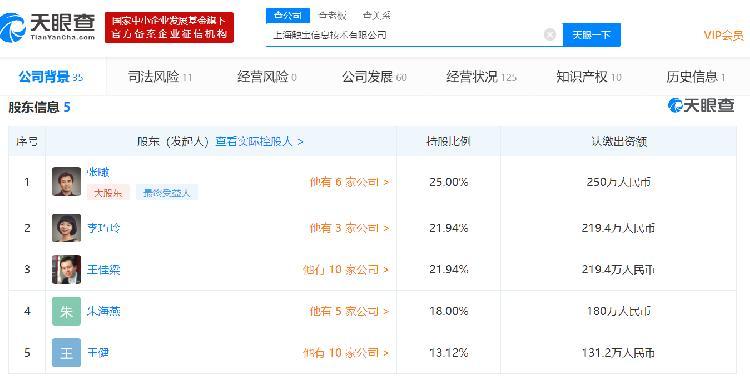Open 查看实际控股人 link in table header
Viewport: 750px width, 376px height.
pos(259,142)
